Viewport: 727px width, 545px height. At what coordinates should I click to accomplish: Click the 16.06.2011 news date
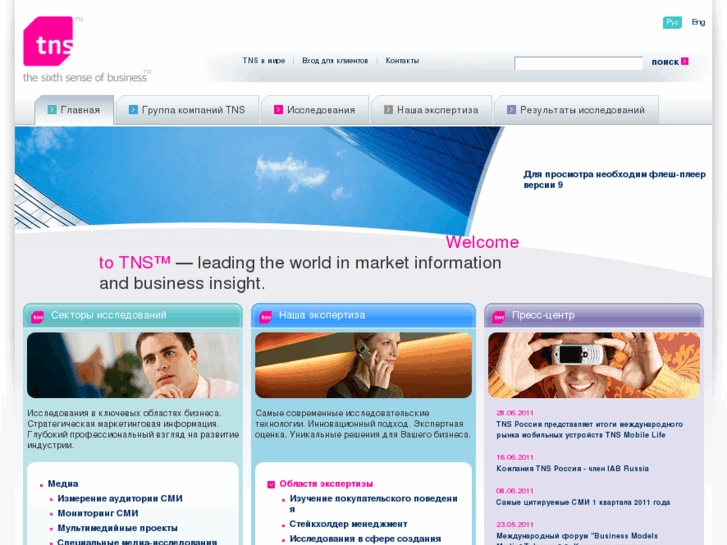pos(515,457)
